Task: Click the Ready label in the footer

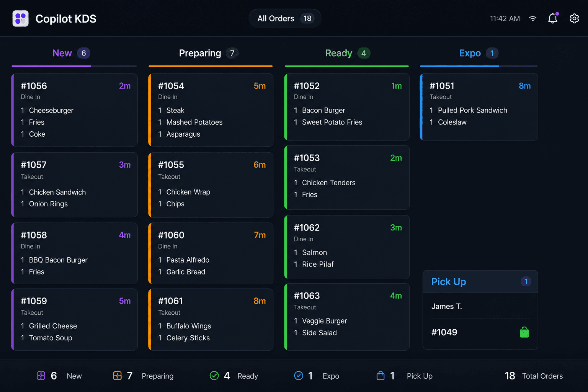Action: point(248,376)
